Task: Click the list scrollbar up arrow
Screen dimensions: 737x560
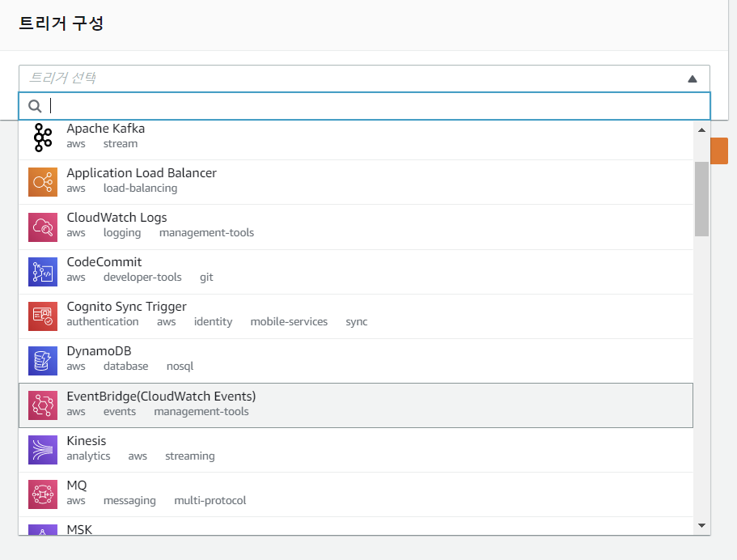Action: tap(701, 130)
